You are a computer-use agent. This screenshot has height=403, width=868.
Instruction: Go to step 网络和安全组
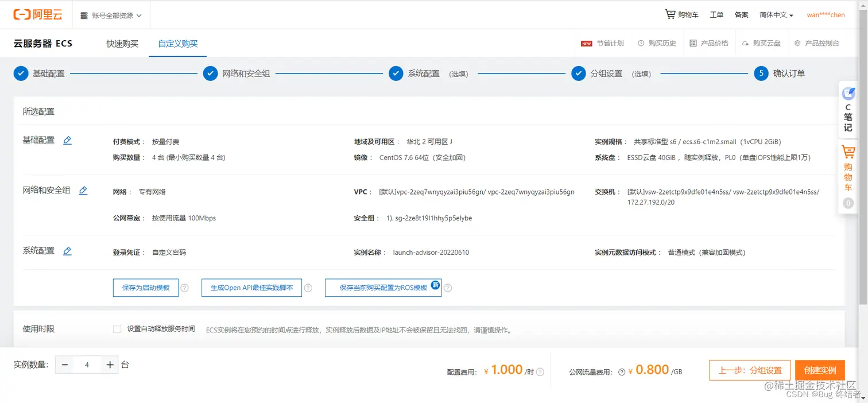(x=237, y=73)
